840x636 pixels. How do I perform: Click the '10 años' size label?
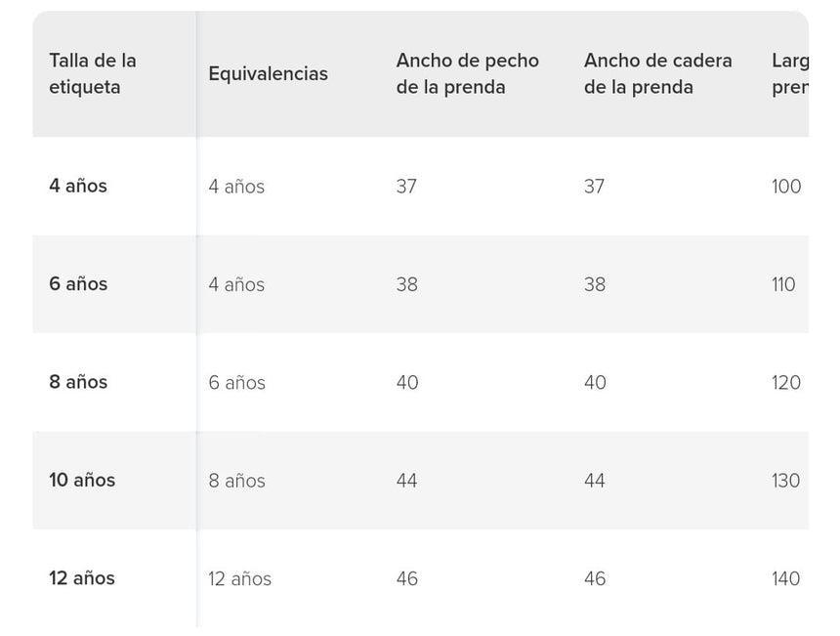pyautogui.click(x=82, y=480)
